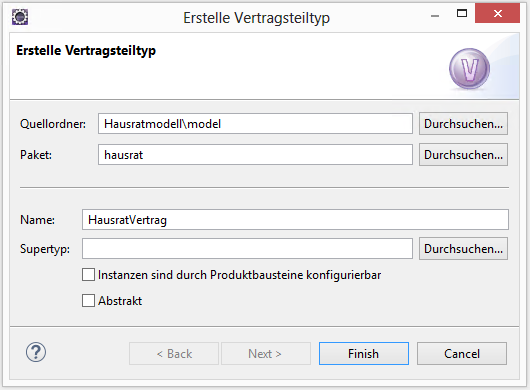Click the window title 'Erstelle Vertragsteiltyp'
The height and width of the screenshot is (390, 530).
(x=257, y=18)
